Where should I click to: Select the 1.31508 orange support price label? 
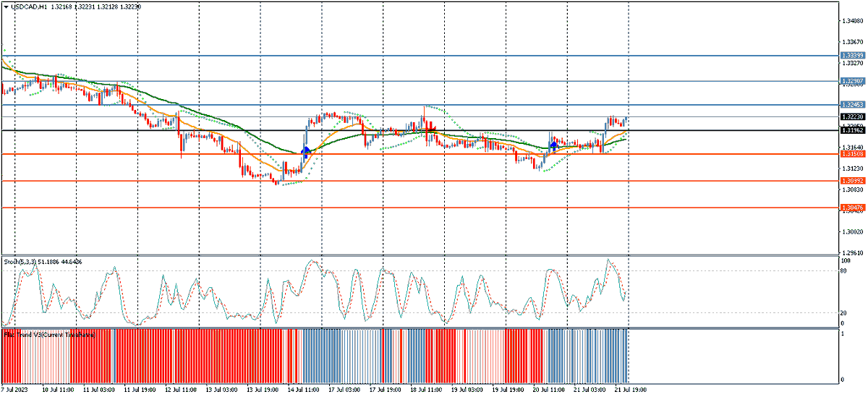pyautogui.click(x=853, y=154)
